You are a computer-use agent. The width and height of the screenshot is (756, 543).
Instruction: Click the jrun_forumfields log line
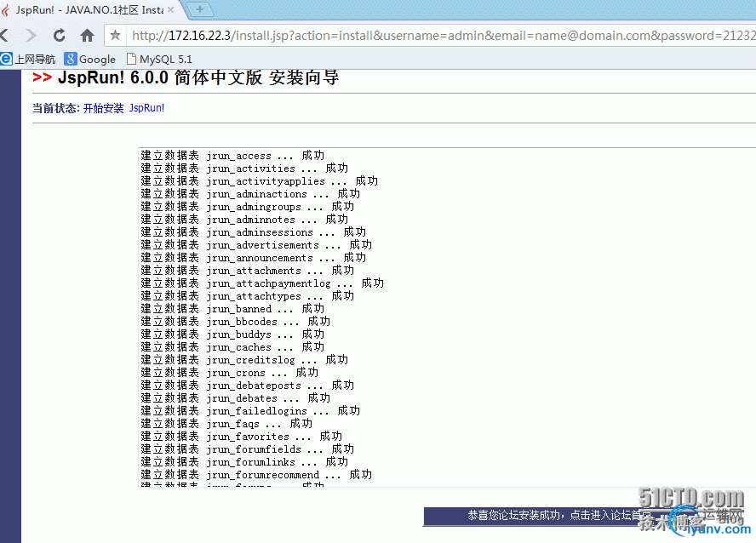248,449
